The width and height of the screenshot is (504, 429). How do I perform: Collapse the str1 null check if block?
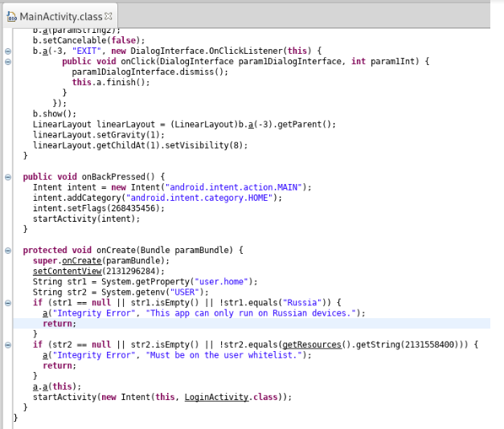[x=8, y=303]
